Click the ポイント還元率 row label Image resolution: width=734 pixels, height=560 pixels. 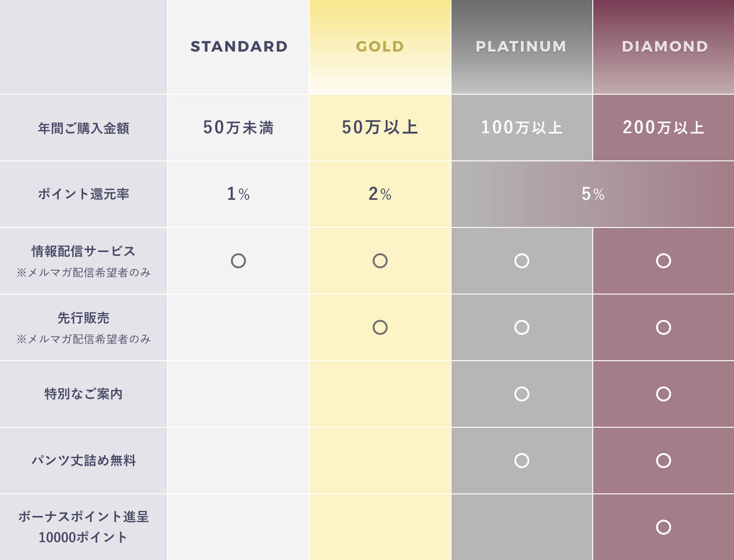click(84, 194)
